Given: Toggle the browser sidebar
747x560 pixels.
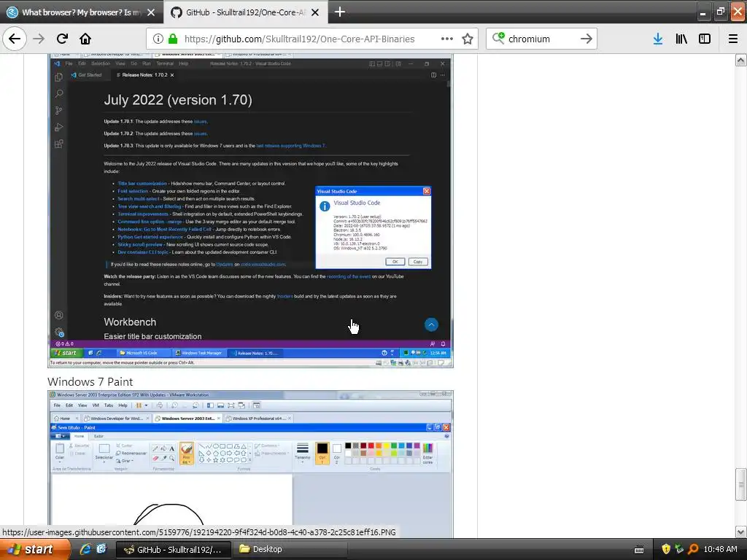Looking at the screenshot, I should [x=705, y=39].
